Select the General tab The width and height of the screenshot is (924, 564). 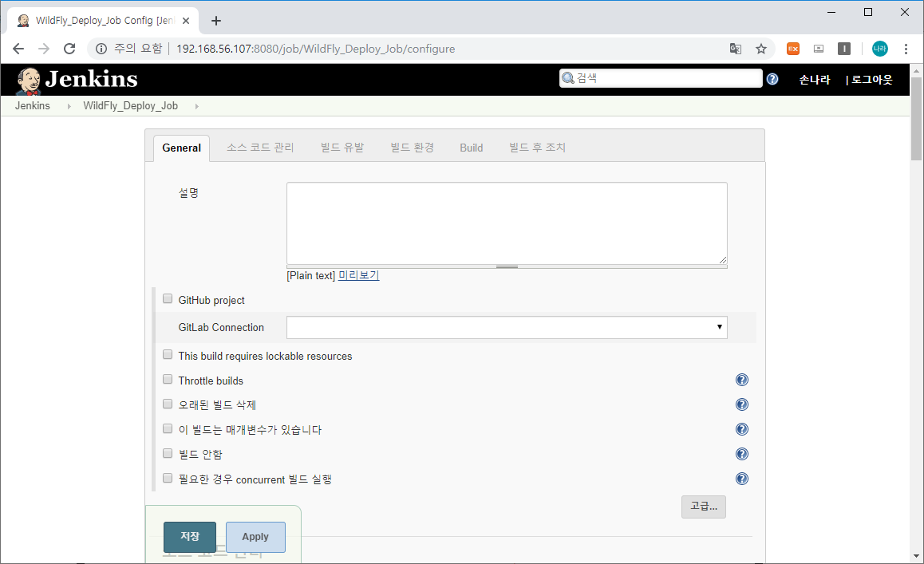[181, 148]
